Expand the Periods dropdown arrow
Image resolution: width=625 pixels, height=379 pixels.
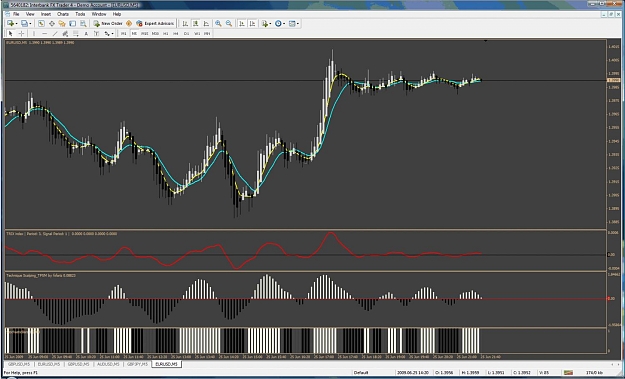284,24
